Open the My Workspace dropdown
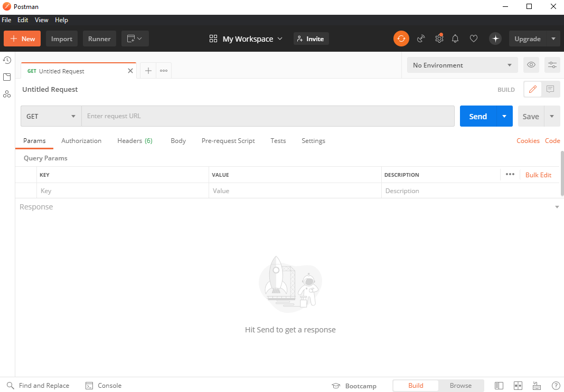 tap(246, 39)
